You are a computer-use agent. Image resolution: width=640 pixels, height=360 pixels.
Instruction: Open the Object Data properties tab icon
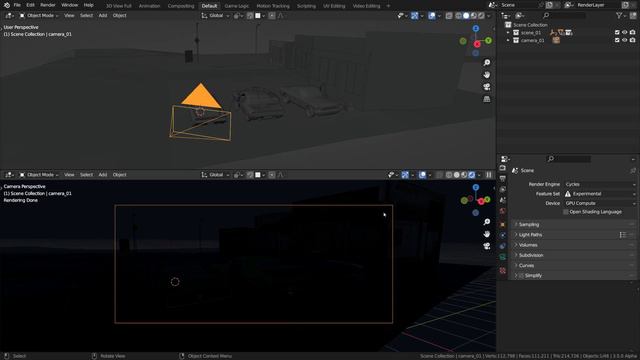pos(502,257)
